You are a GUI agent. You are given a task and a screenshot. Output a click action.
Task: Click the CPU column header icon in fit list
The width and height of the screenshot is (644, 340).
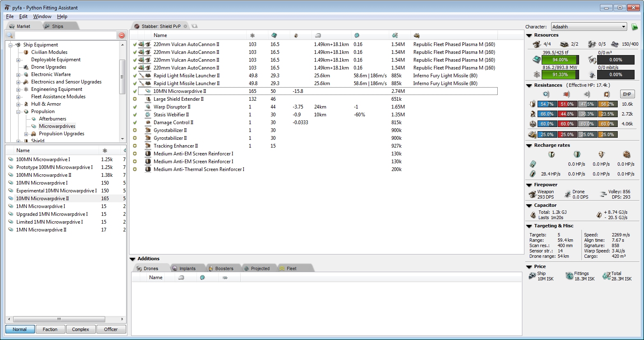[x=274, y=35]
